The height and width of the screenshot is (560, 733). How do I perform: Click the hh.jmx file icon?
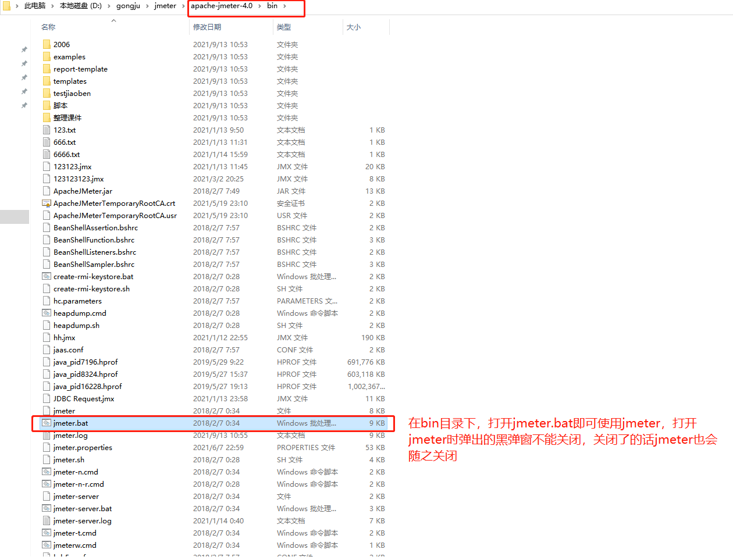point(47,337)
